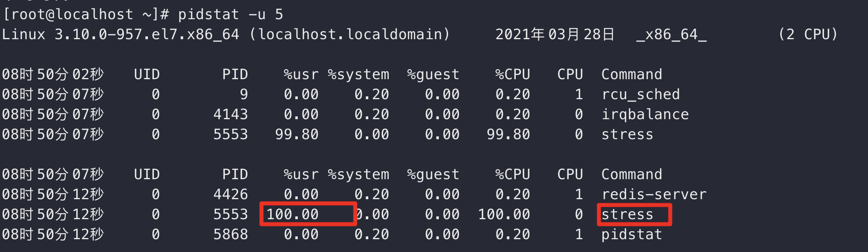The image size is (868, 252).
Task: Click first 'UID' column header
Action: 147,75
